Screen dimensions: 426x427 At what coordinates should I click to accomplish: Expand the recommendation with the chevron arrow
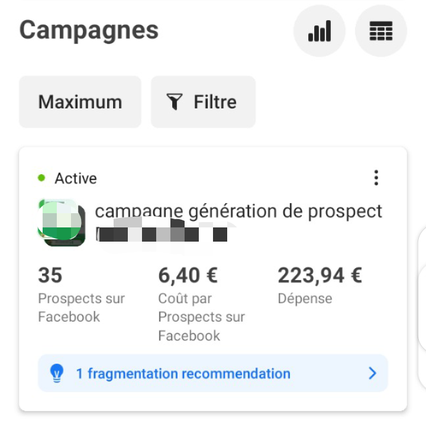point(373,373)
